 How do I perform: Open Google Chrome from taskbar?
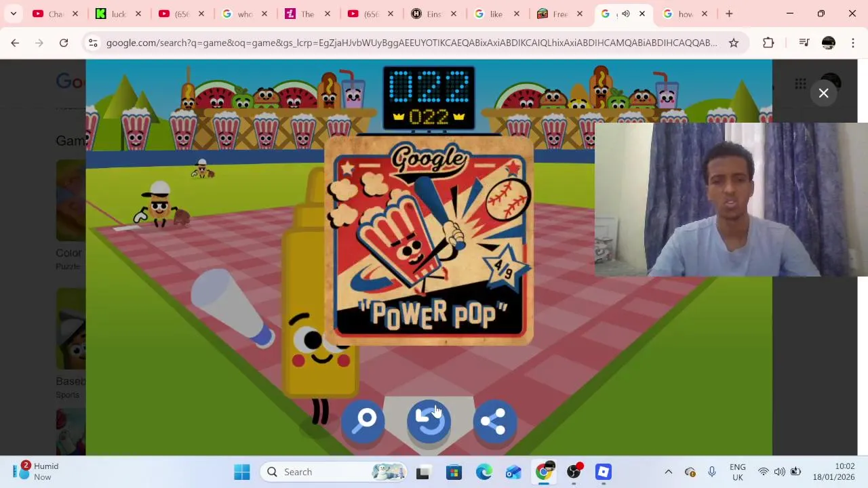tap(544, 472)
